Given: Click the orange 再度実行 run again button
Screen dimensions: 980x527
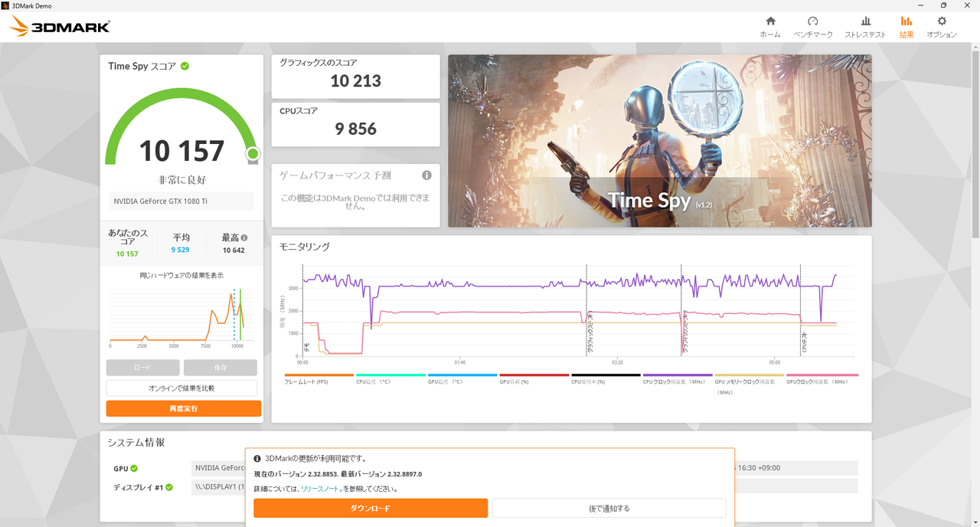Looking at the screenshot, I should 184,409.
